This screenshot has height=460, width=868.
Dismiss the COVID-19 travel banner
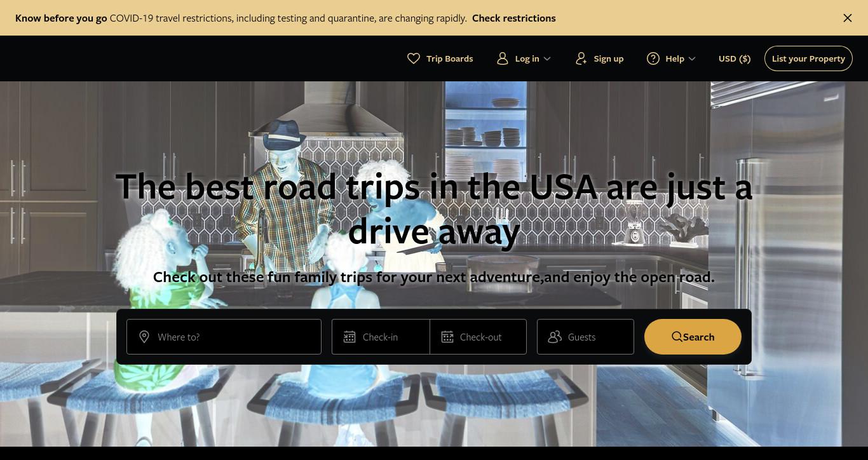(x=848, y=18)
